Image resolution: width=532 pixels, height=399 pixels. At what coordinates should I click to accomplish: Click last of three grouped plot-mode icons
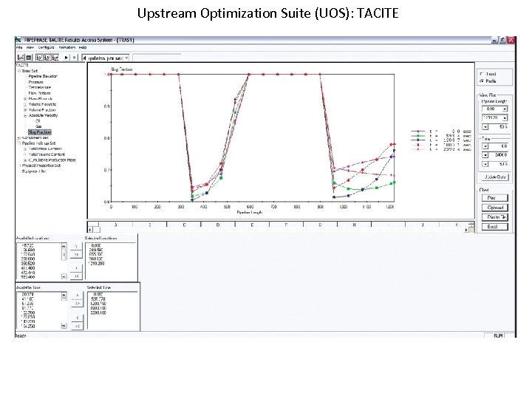pos(55,58)
